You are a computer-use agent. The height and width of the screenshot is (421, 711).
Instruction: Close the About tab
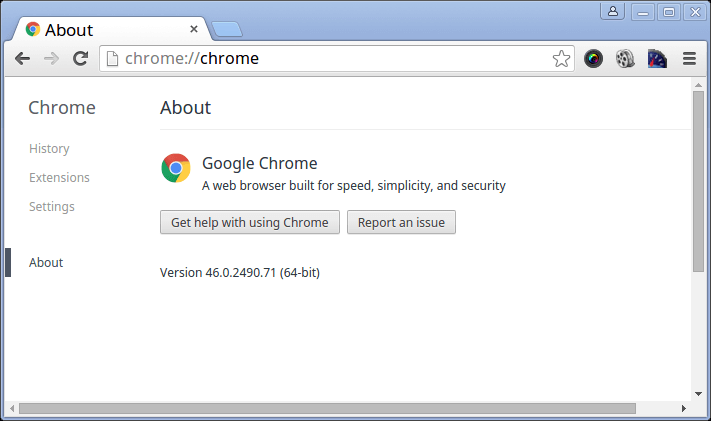(x=194, y=29)
